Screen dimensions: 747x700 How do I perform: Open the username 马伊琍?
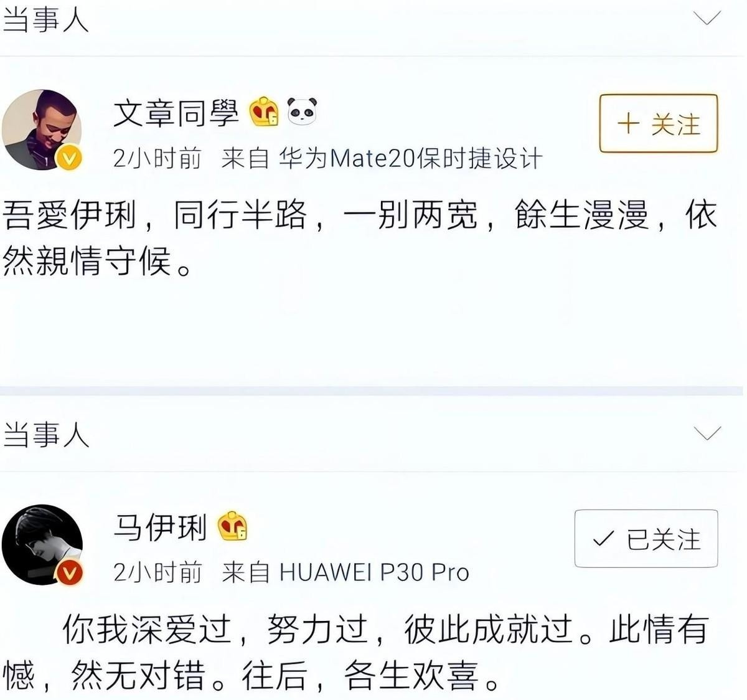[160, 527]
